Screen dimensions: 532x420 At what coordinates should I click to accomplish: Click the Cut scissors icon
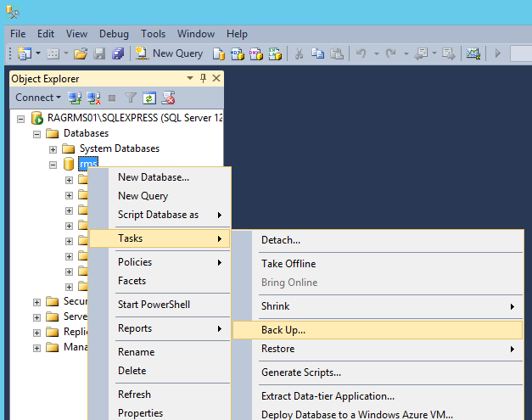299,53
